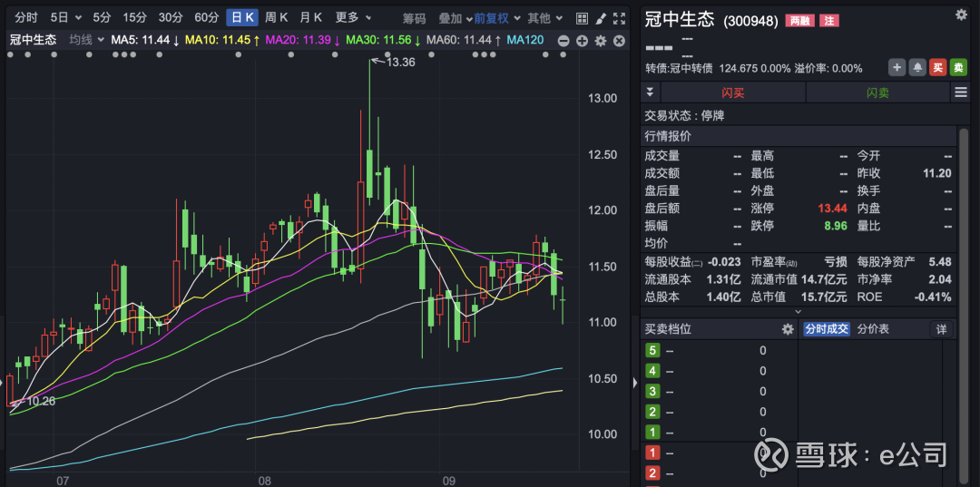The image size is (980, 487).
Task: Click the 详 detail button
Action: pos(941,329)
